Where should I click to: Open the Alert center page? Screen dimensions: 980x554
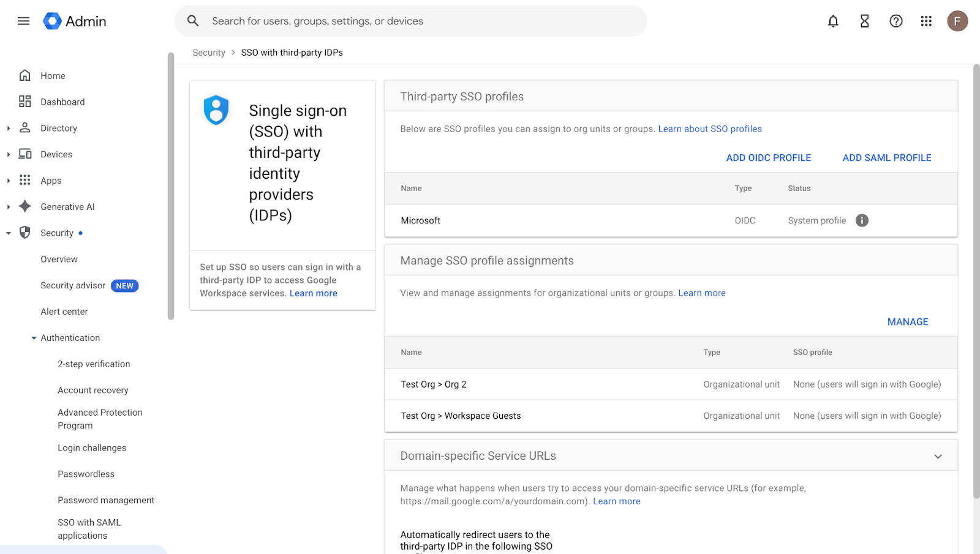[x=64, y=312]
